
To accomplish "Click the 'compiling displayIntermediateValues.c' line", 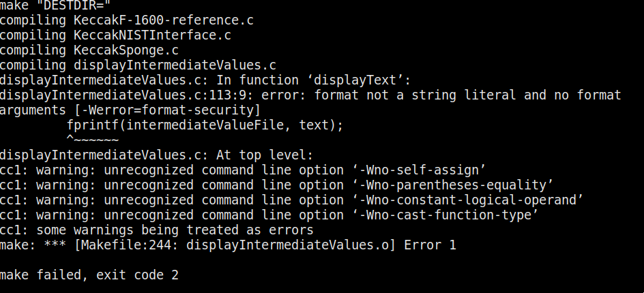I will pyautogui.click(x=138, y=65).
